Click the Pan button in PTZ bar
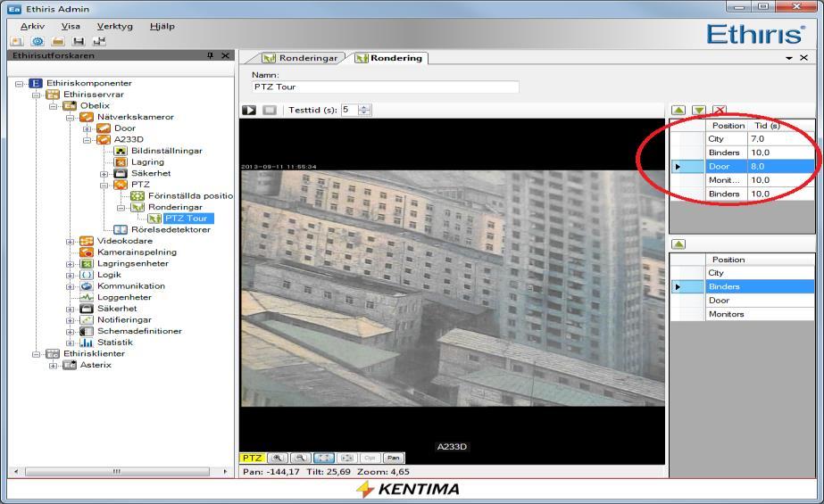This screenshot has width=824, height=504. (x=394, y=458)
